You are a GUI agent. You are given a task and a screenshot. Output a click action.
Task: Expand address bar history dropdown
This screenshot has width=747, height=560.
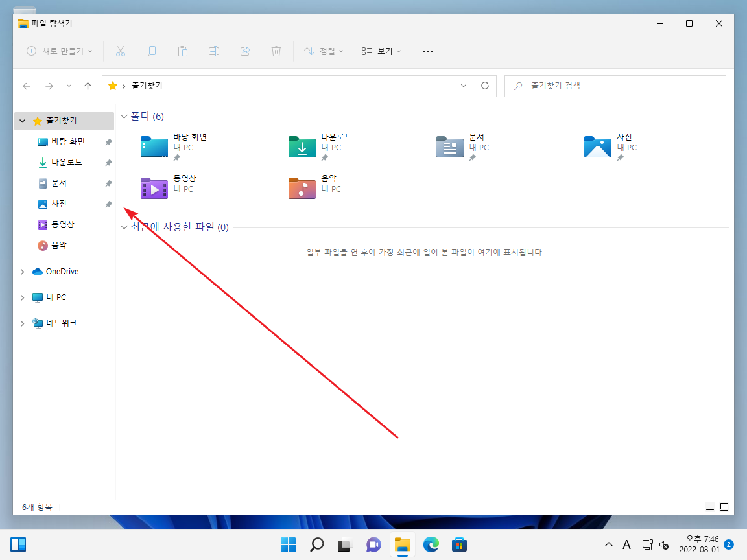coord(464,86)
